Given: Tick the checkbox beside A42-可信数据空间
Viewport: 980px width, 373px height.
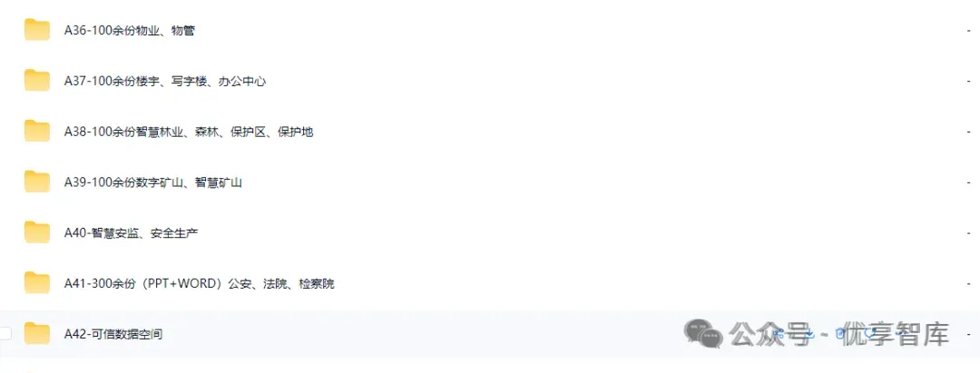Looking at the screenshot, I should (x=5, y=334).
